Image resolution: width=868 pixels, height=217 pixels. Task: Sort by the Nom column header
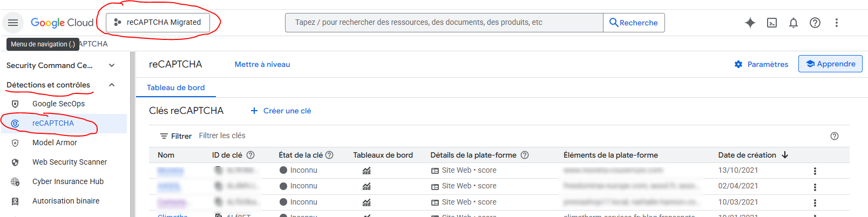coord(166,155)
